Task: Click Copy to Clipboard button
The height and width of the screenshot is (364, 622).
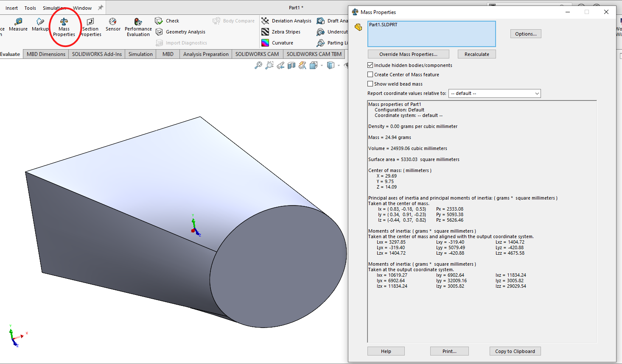Action: coord(515,351)
